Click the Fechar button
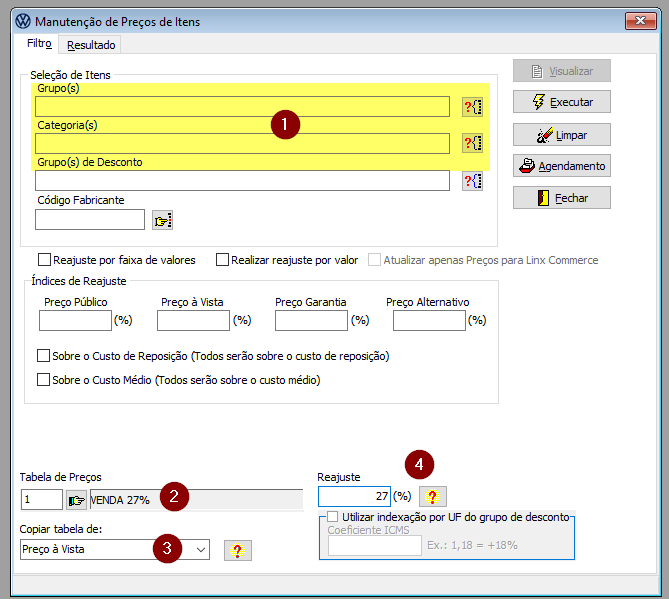This screenshot has width=669, height=599. [561, 198]
